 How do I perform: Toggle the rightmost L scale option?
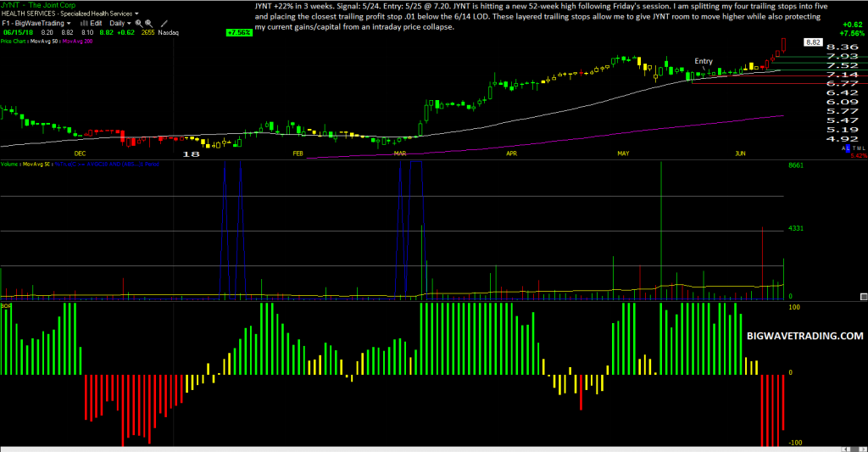pyautogui.click(x=864, y=148)
